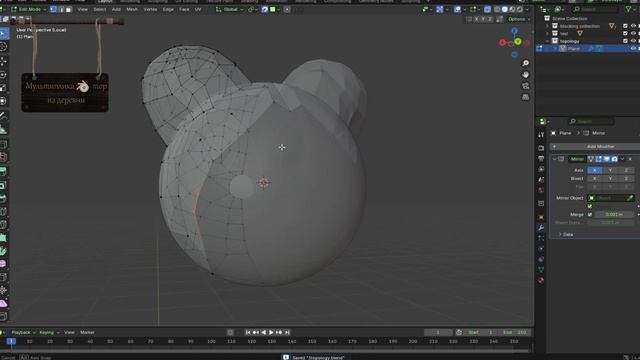Open the Material properties tab

(541, 280)
